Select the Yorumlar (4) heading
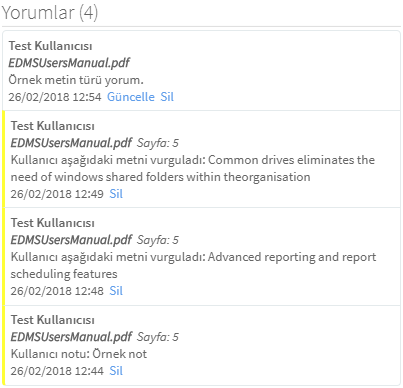403x388 pixels. pyautogui.click(x=50, y=13)
